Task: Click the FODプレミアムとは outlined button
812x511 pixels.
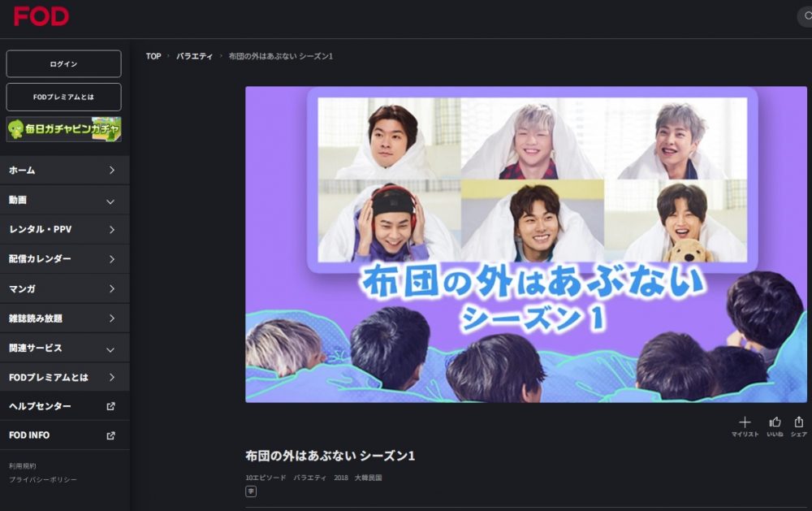Action: [63, 97]
